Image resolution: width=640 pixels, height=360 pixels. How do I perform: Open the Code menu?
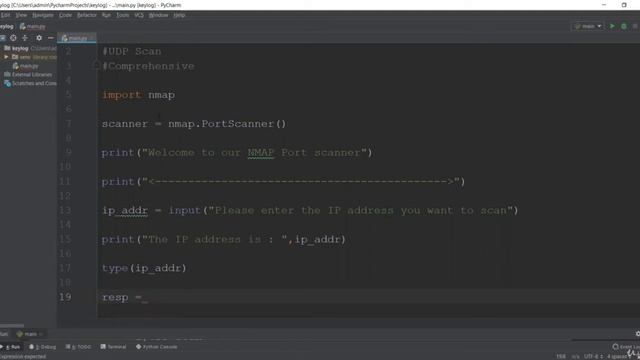[x=65, y=15]
